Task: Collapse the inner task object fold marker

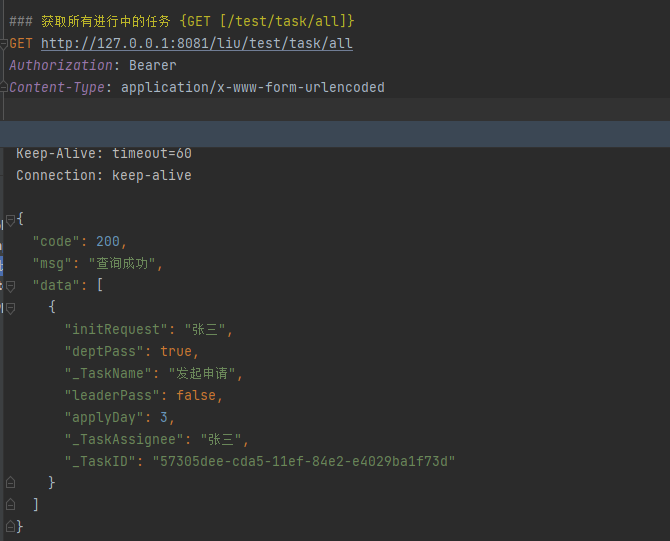Action: pyautogui.click(x=10, y=308)
